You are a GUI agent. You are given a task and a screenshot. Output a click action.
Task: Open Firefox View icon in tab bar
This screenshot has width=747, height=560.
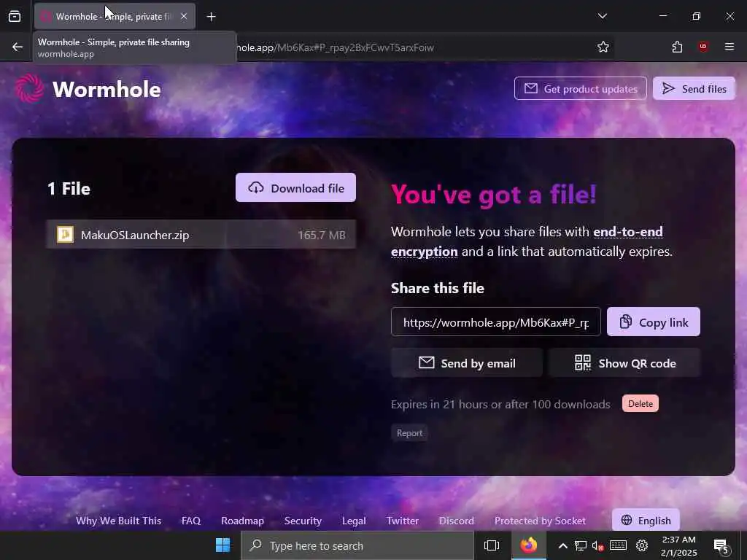15,17
